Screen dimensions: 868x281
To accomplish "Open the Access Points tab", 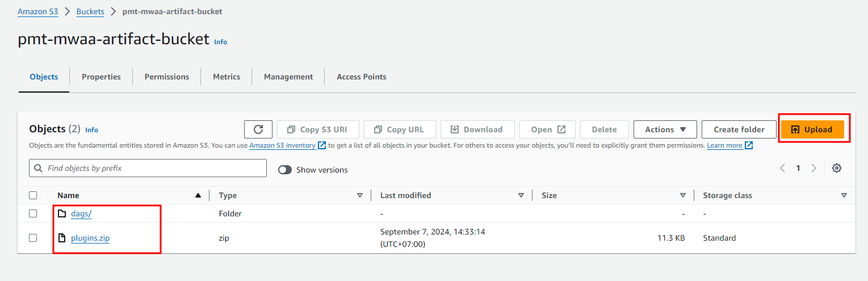I will (x=362, y=77).
